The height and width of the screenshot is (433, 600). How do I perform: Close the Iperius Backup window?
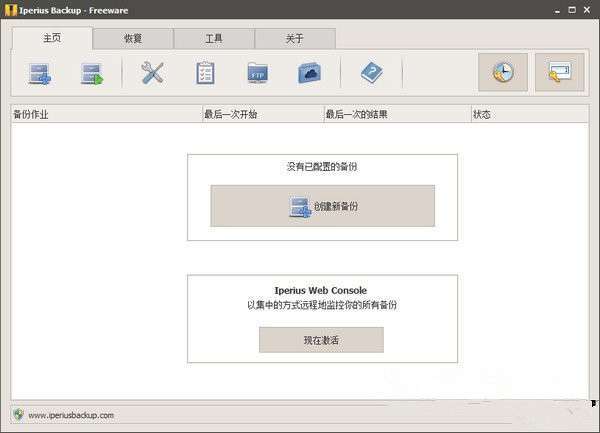coord(587,10)
